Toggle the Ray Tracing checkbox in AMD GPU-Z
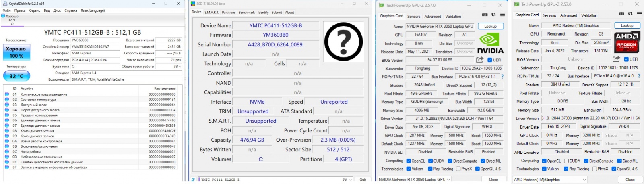 click(x=566, y=169)
